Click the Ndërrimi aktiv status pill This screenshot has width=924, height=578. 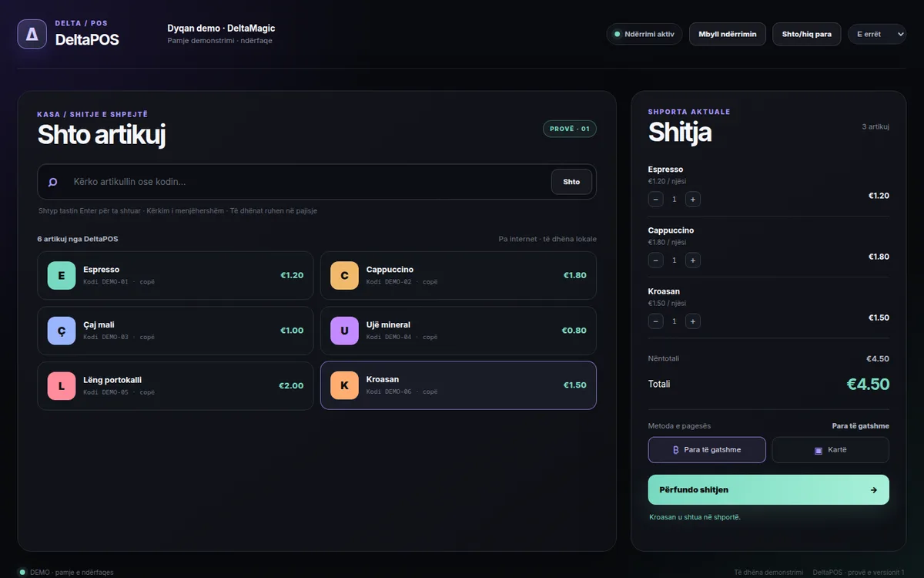click(644, 35)
